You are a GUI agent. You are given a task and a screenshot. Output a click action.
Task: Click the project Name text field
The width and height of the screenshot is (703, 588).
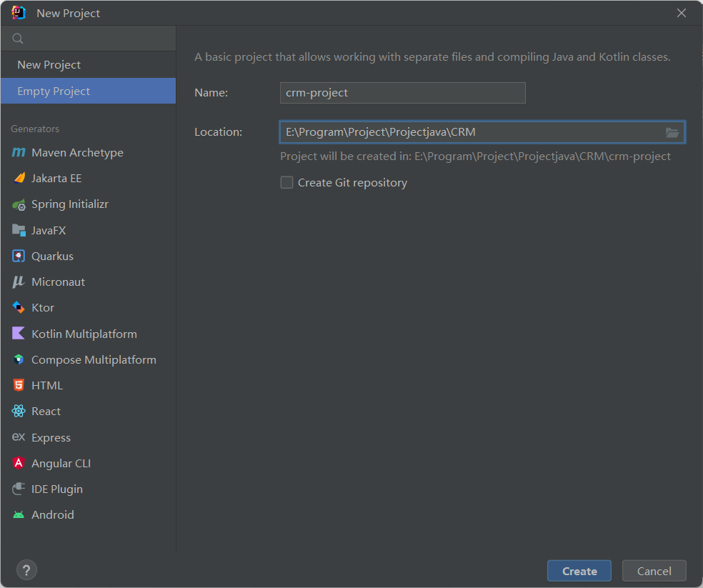tap(402, 93)
